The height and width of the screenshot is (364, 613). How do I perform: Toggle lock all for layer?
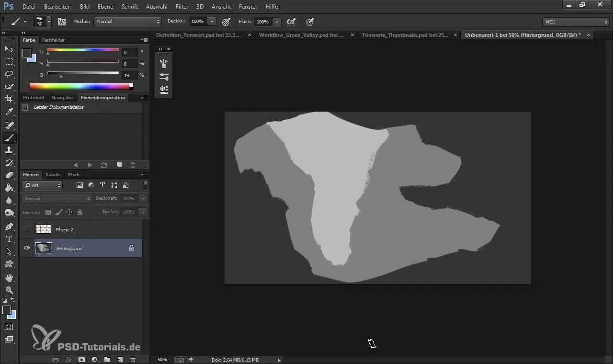[80, 212]
